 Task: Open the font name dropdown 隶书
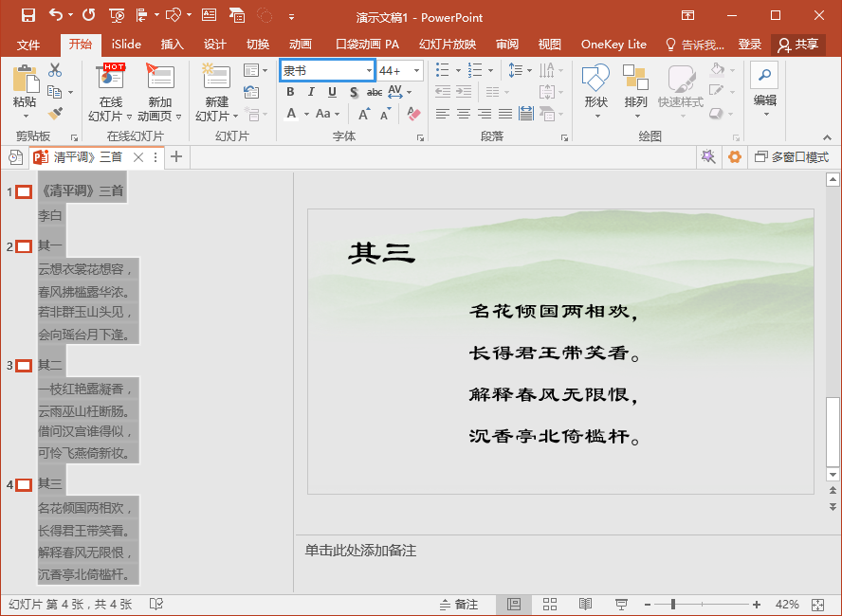coord(369,71)
